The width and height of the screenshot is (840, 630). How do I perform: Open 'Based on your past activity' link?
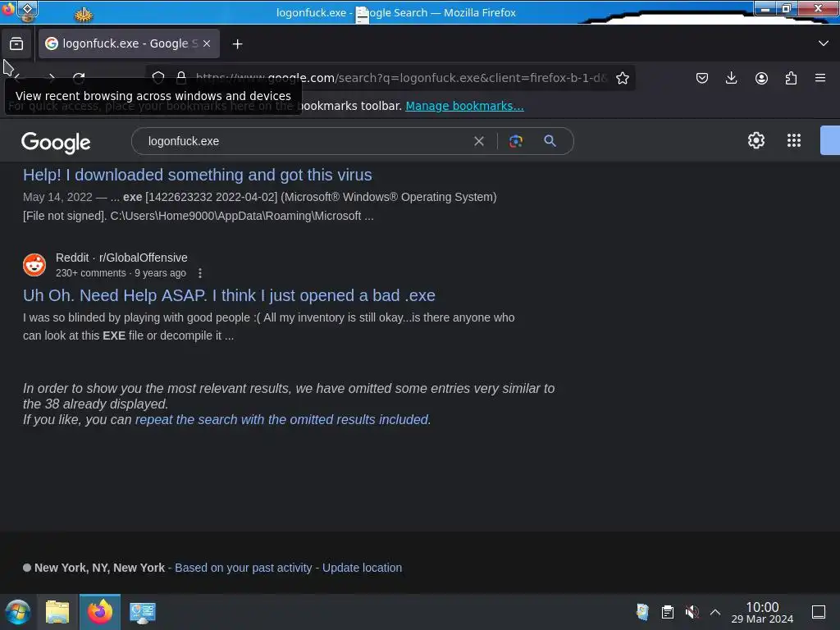243,568
